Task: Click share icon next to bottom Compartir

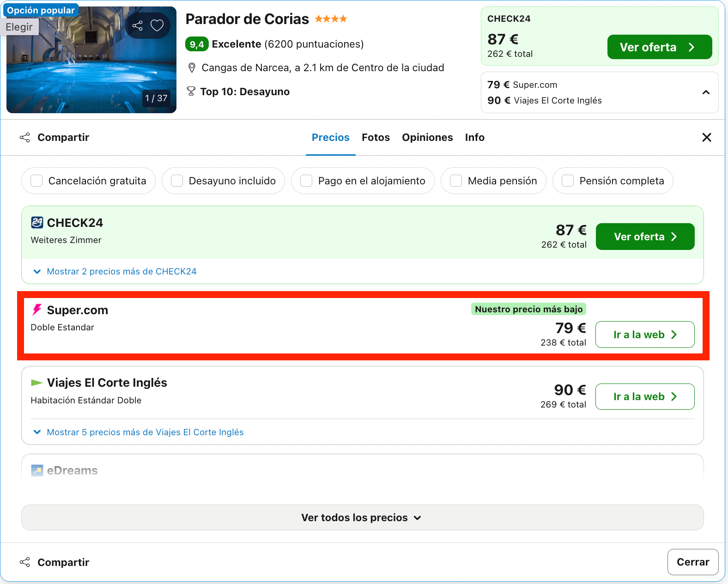Action: point(25,562)
